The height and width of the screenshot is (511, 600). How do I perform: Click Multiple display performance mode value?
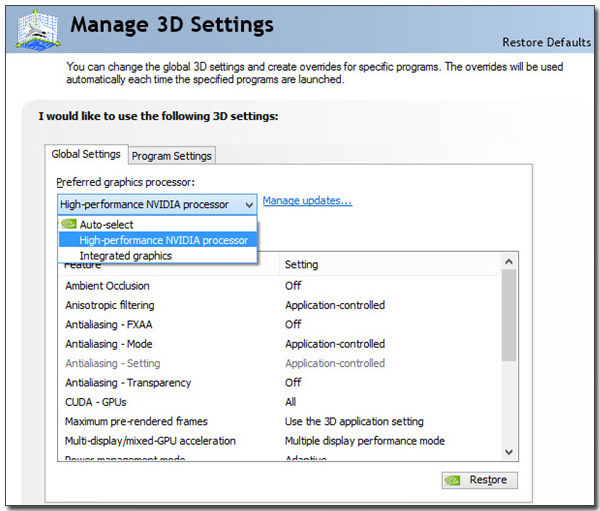tap(365, 441)
